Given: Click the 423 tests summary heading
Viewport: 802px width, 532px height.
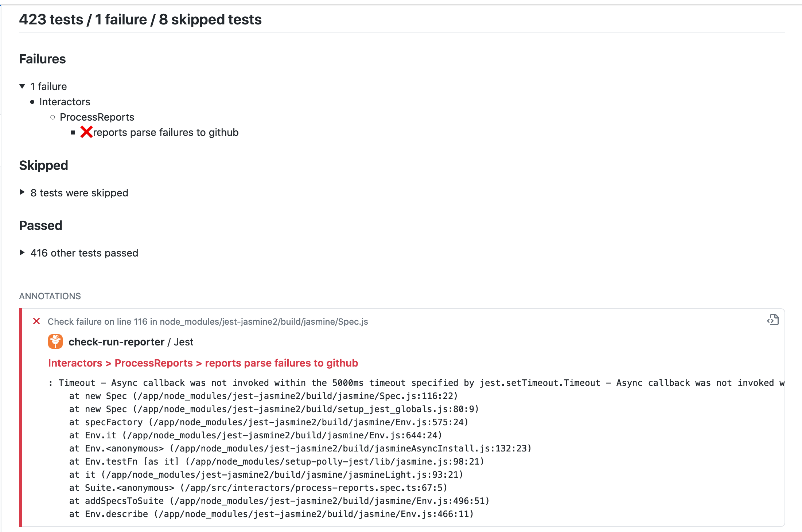Looking at the screenshot, I should (140, 19).
